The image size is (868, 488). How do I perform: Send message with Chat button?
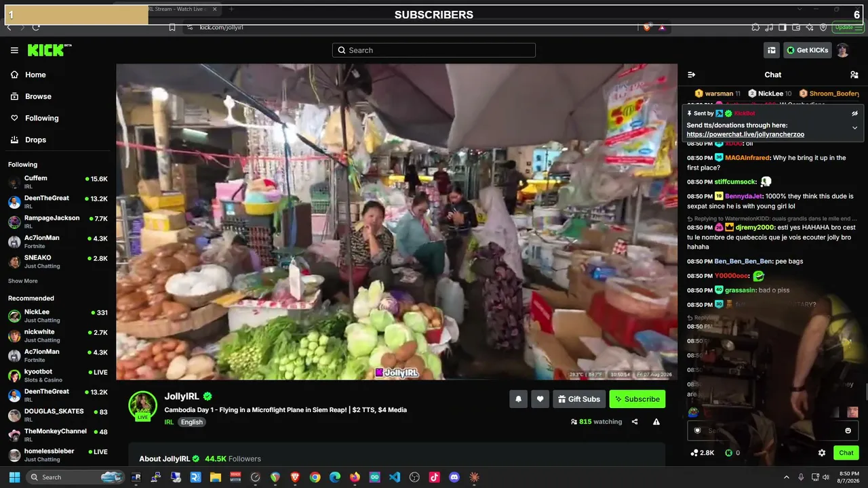tap(846, 453)
